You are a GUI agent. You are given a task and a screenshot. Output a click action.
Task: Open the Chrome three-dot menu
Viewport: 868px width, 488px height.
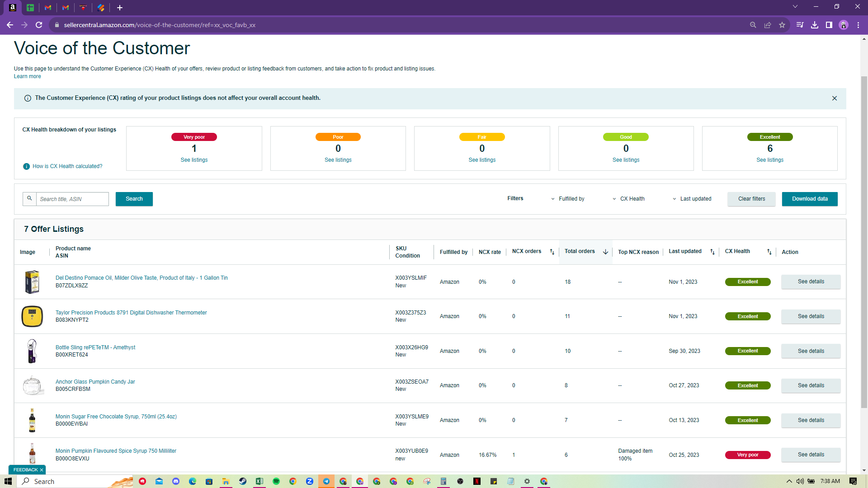pyautogui.click(x=858, y=25)
